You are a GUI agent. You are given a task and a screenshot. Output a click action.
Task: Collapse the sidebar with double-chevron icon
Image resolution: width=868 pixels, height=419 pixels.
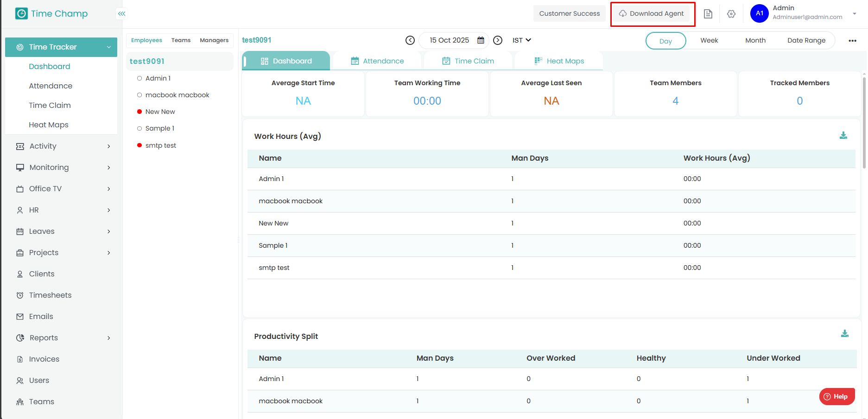point(121,14)
